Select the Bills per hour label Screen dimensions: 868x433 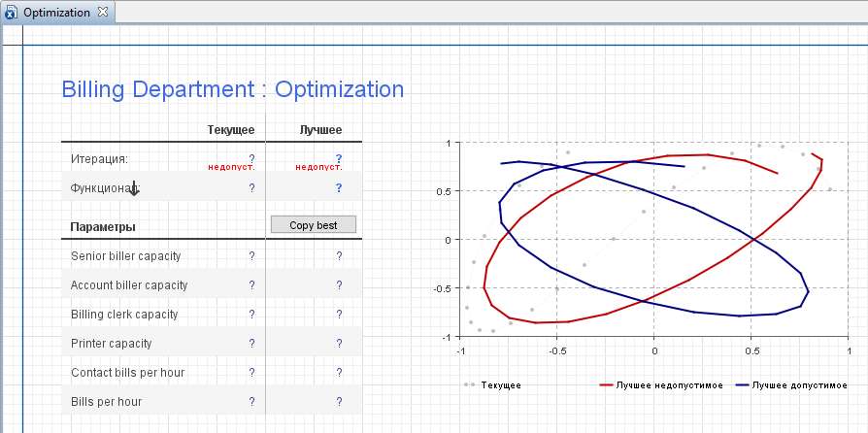coord(106,402)
